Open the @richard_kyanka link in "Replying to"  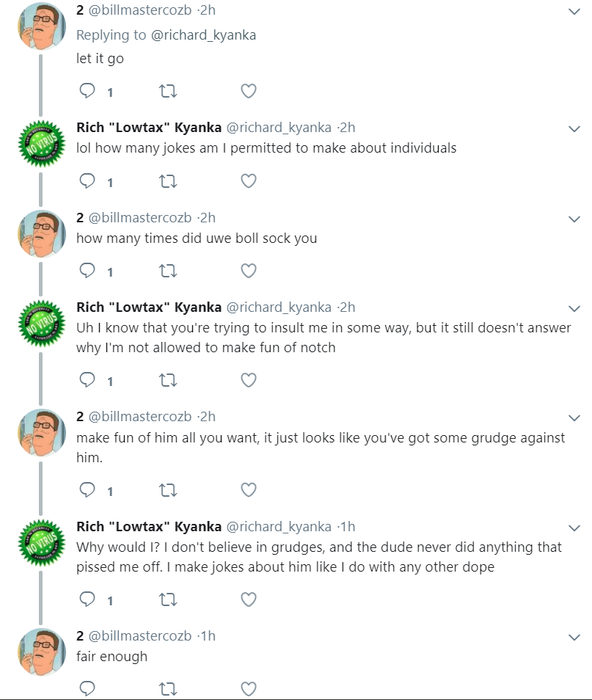pos(204,34)
